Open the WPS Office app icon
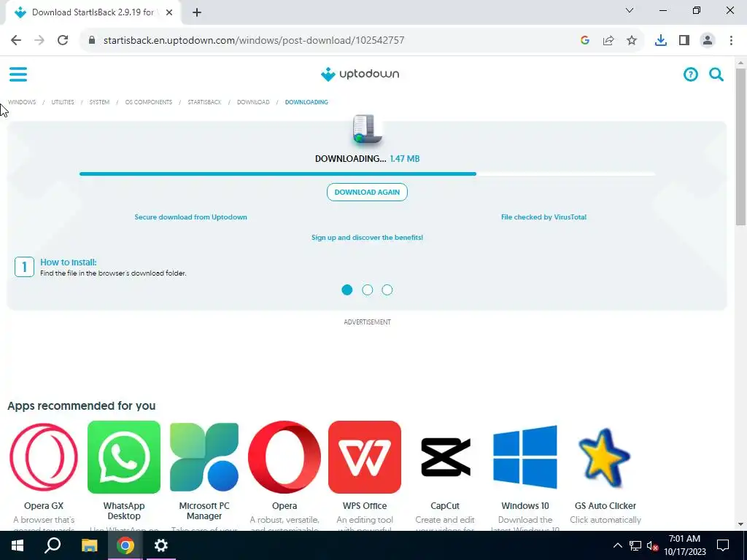The width and height of the screenshot is (747, 560). click(365, 457)
